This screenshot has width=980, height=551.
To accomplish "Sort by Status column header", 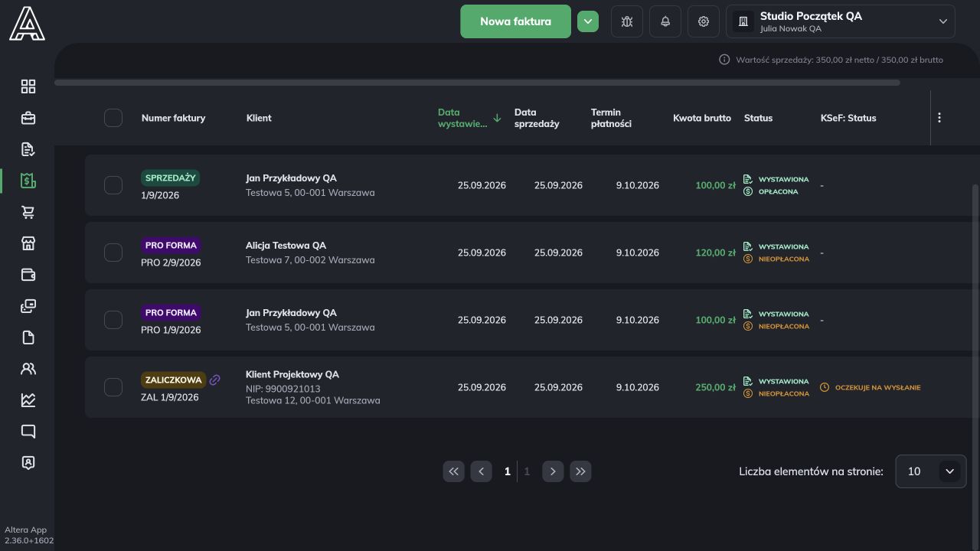I will tap(758, 118).
